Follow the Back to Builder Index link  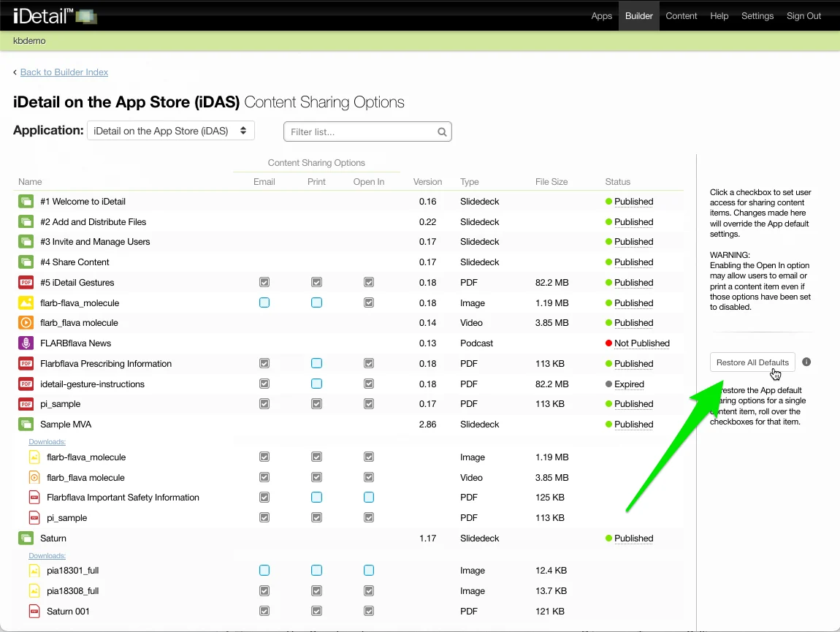(x=64, y=72)
